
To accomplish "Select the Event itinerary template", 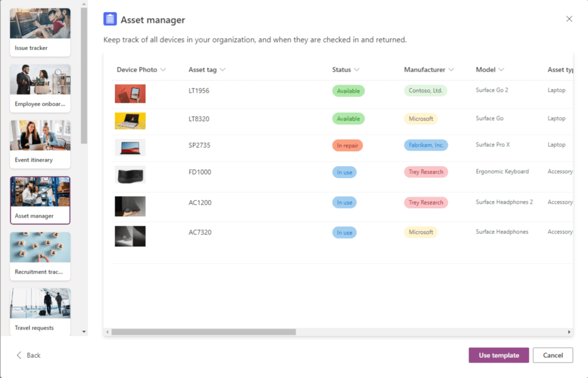I will [x=40, y=143].
